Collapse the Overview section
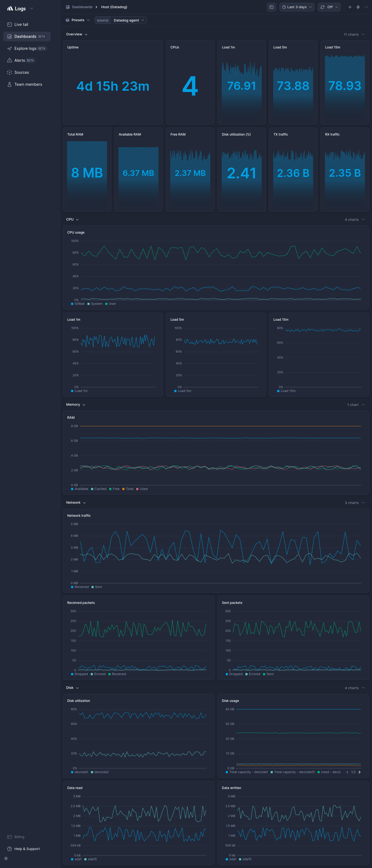Image resolution: width=372 pixels, height=868 pixels. tap(77, 34)
